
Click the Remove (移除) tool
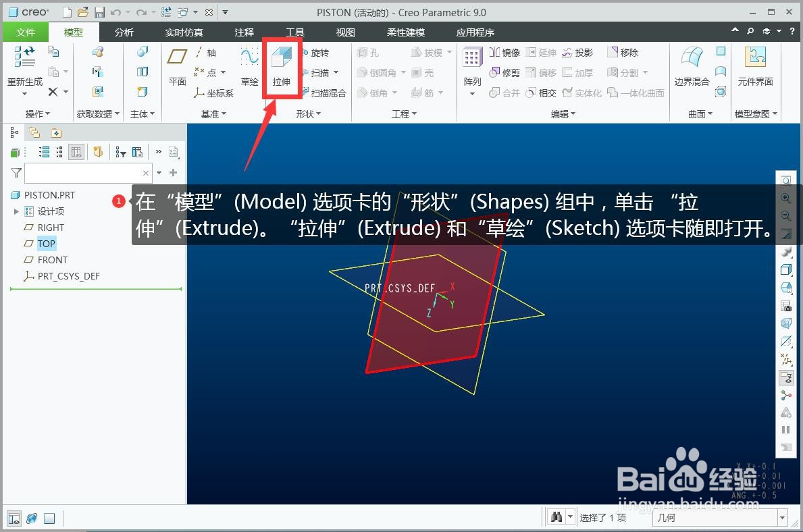(x=623, y=52)
